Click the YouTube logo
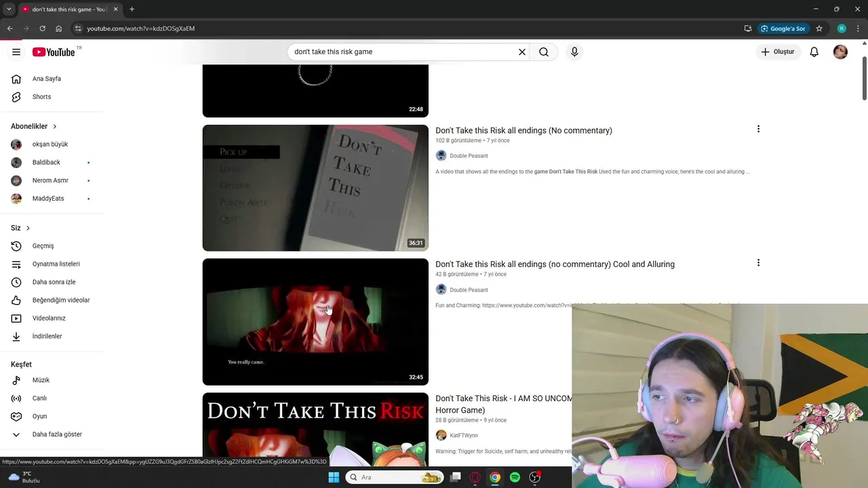Viewport: 868px width, 488px height. click(x=54, y=52)
